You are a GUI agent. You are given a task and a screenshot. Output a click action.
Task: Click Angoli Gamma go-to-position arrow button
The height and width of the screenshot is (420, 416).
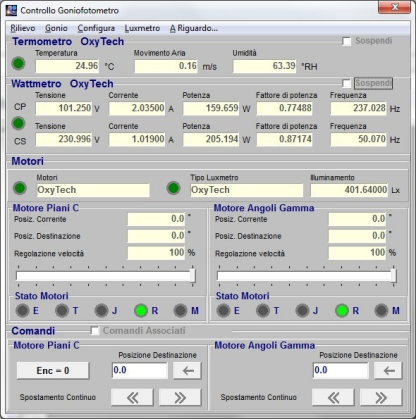click(388, 371)
